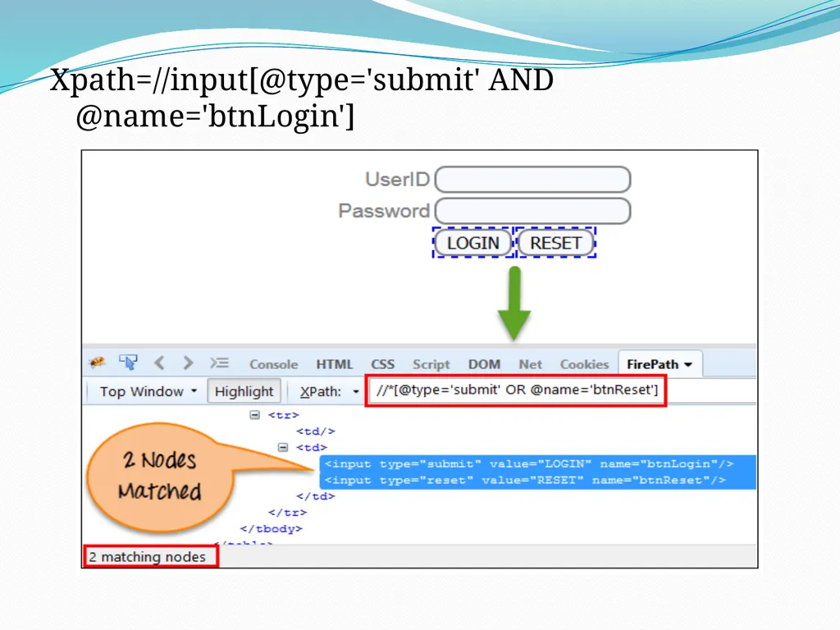Screen dimensions: 840x630
Task: Select the btnReset input node row
Action: coord(537,481)
